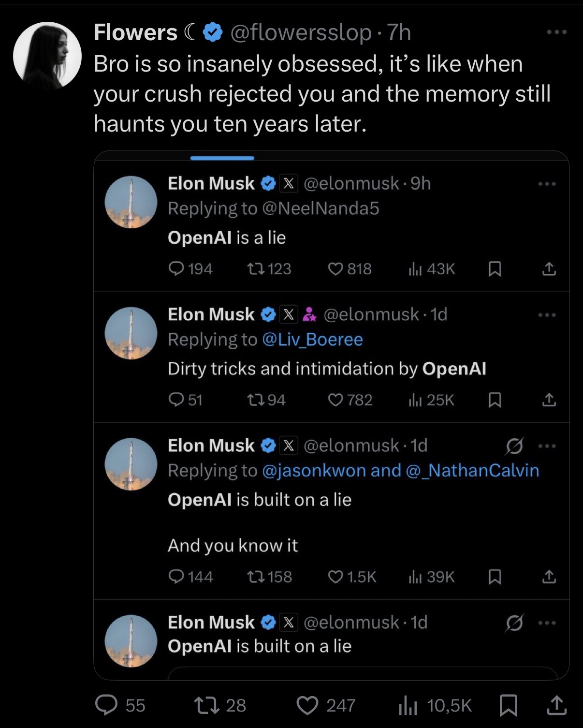The image size is (583, 728).
Task: Share the Flowers post
Action: point(556,705)
